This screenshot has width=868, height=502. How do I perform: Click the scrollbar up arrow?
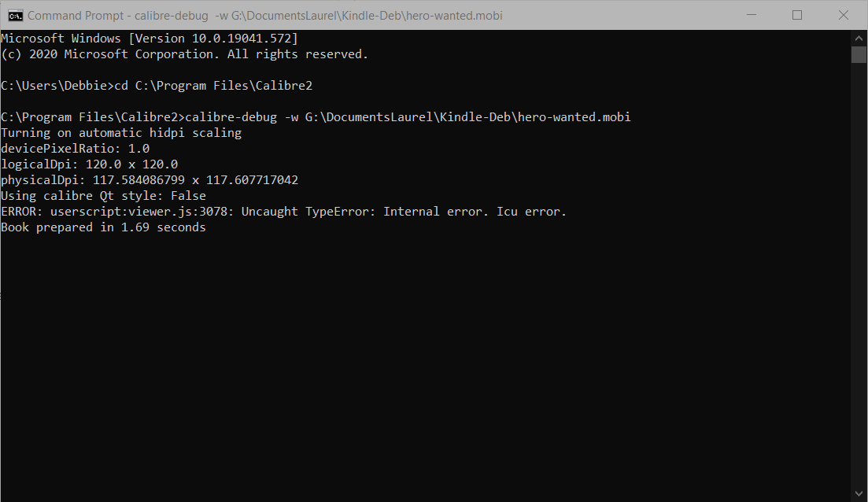859,38
